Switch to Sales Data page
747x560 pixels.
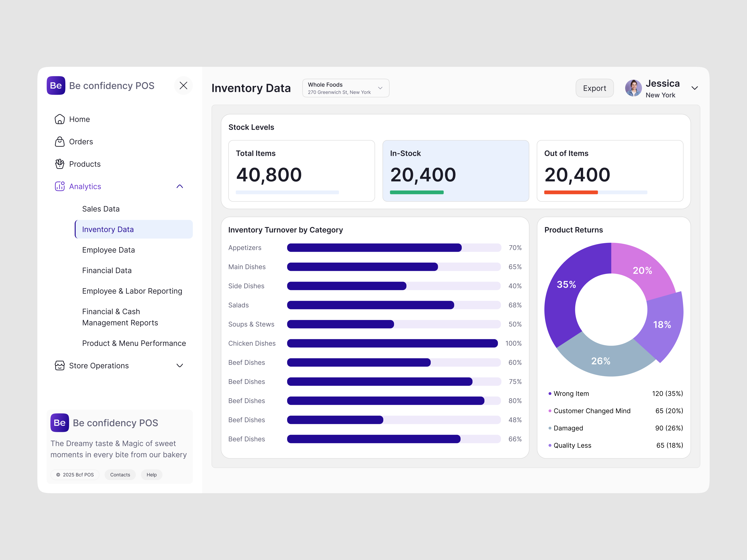(x=101, y=208)
